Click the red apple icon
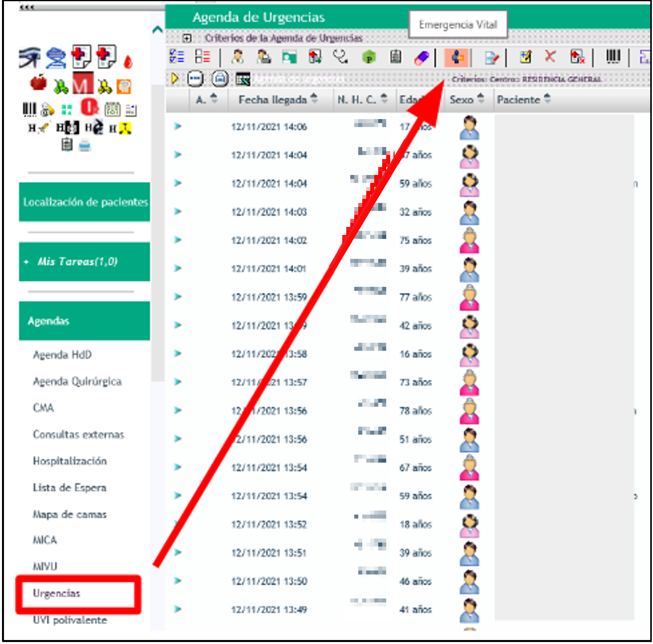 pyautogui.click(x=38, y=83)
